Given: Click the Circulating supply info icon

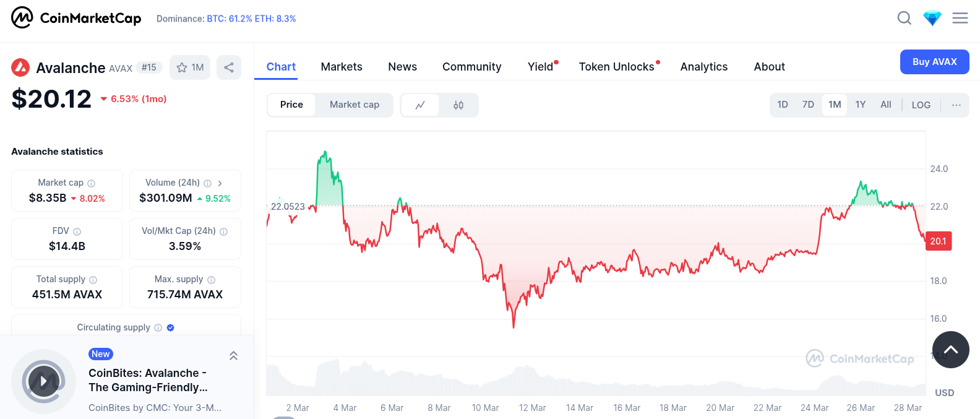Looking at the screenshot, I should point(158,328).
